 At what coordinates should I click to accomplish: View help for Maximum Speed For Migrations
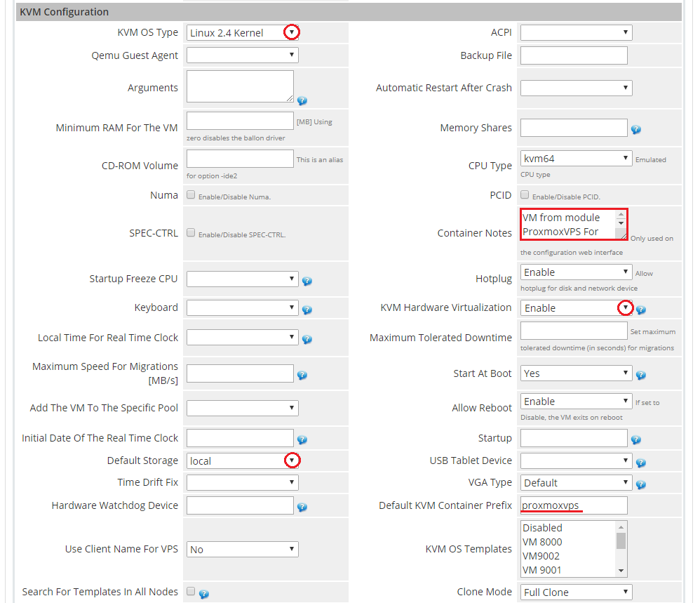tap(302, 375)
